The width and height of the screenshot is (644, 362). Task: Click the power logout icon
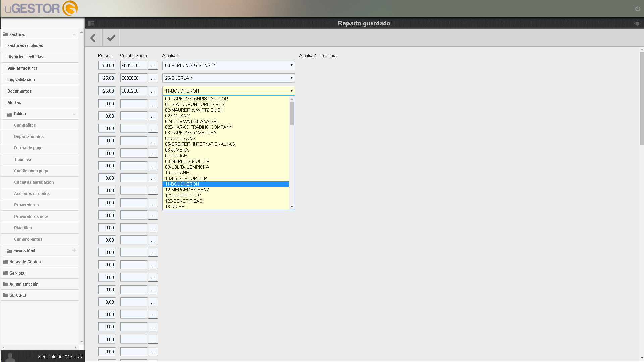click(x=638, y=9)
